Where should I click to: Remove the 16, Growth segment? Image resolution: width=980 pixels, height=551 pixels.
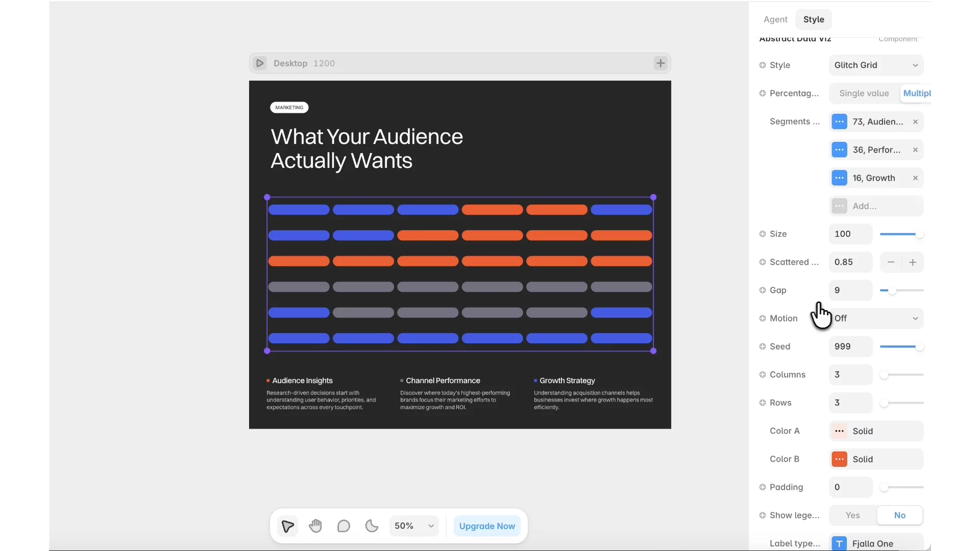pyautogui.click(x=915, y=178)
